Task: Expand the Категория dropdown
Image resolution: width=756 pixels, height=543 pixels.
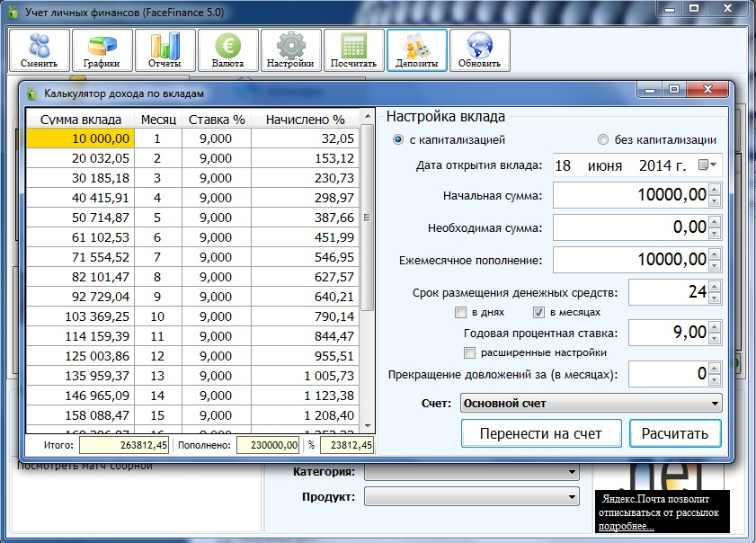Action: pos(472,472)
